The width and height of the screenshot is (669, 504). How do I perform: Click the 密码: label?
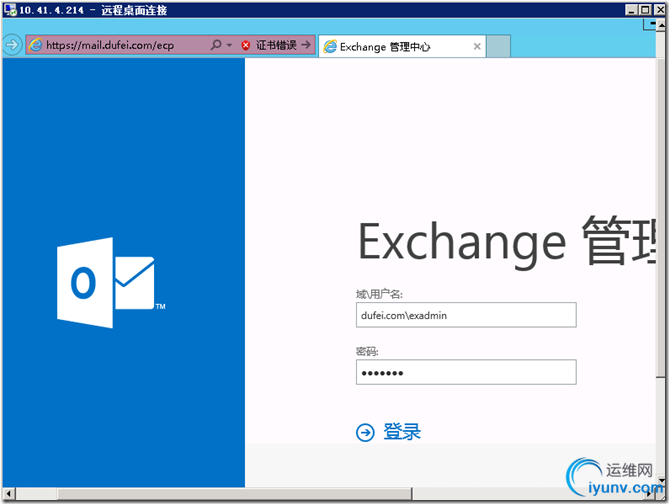(367, 351)
